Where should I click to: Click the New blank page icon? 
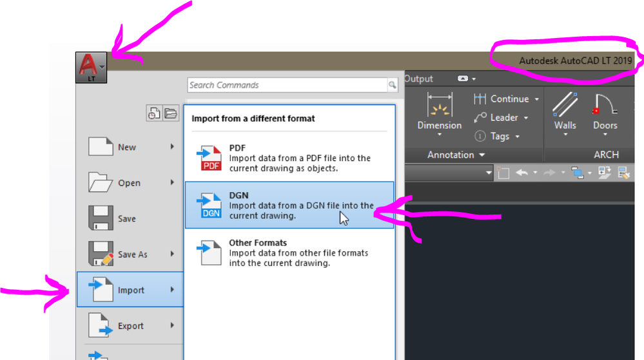pyautogui.click(x=101, y=147)
